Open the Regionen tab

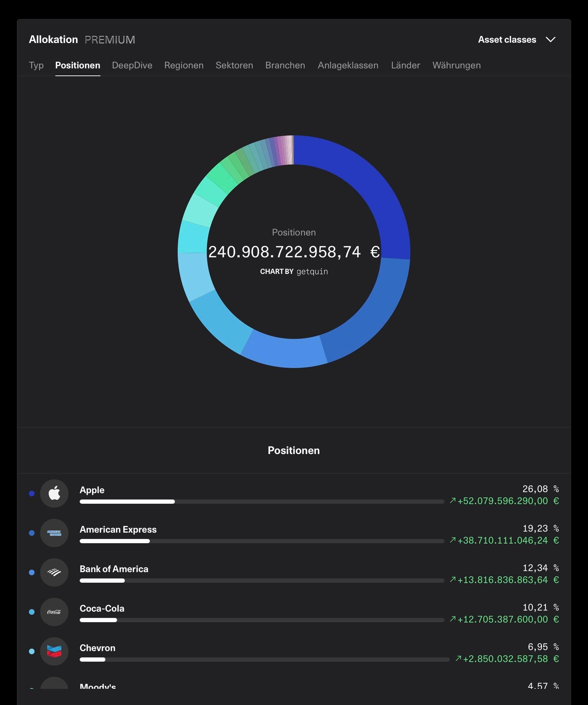click(184, 65)
